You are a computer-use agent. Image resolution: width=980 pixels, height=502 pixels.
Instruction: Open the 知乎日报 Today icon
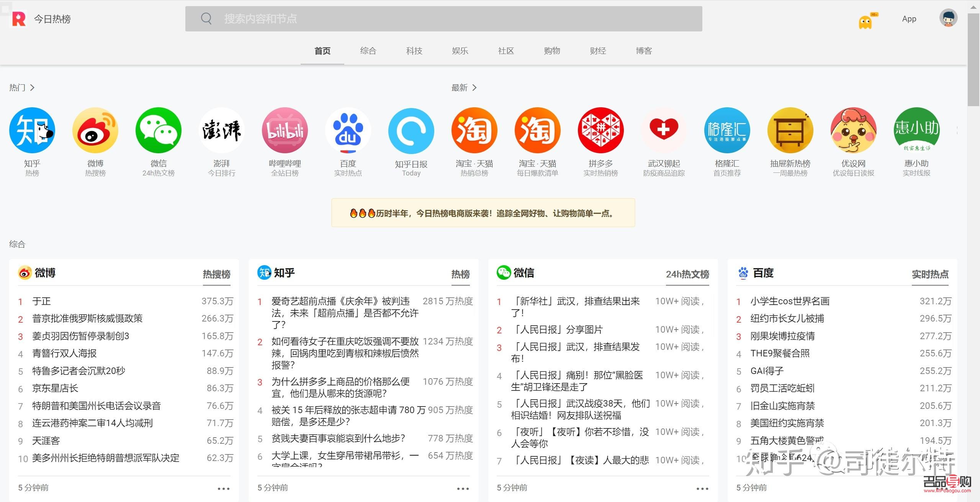click(x=411, y=131)
